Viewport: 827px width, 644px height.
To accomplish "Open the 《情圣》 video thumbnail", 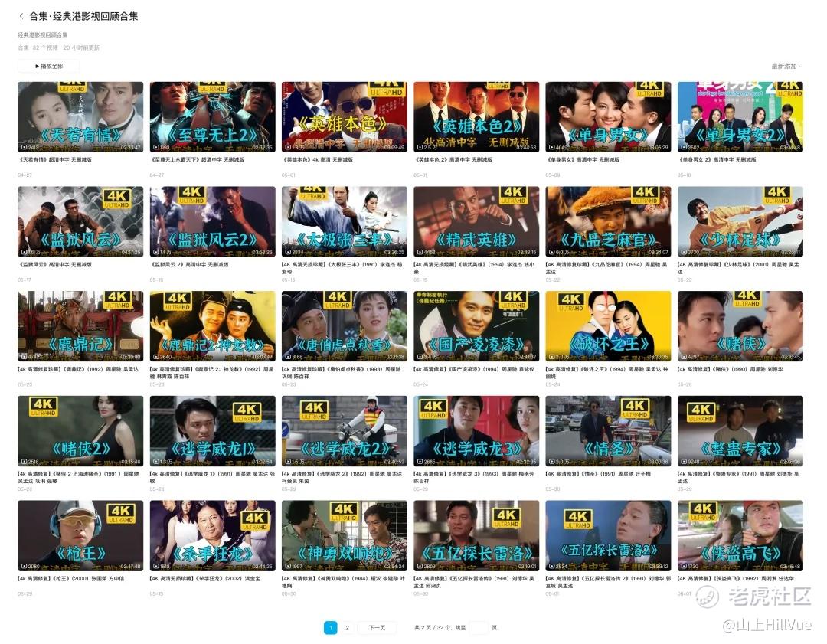I will [608, 431].
